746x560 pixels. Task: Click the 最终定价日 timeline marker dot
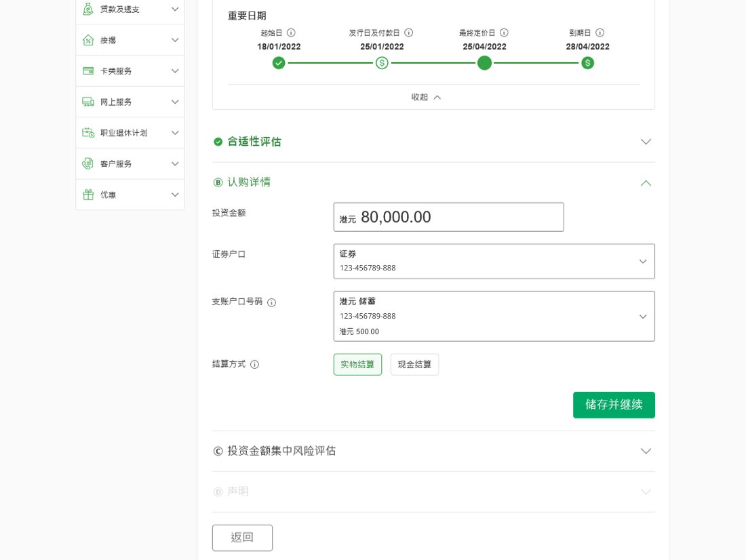pyautogui.click(x=484, y=63)
